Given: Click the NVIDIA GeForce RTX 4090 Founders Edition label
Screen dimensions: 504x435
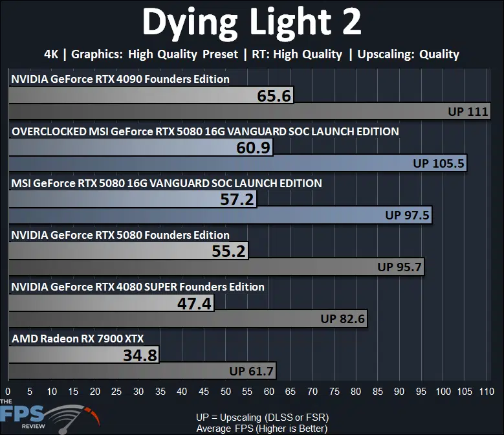Looking at the screenshot, I should coord(120,79).
